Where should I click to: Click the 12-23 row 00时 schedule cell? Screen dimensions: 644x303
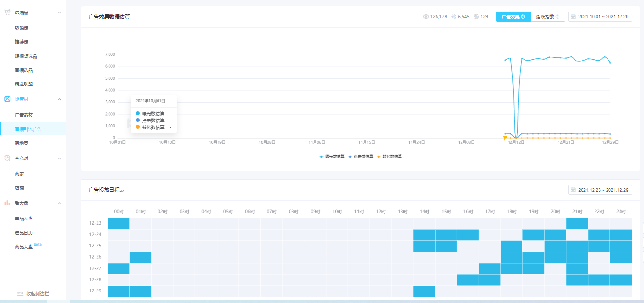[x=119, y=223]
